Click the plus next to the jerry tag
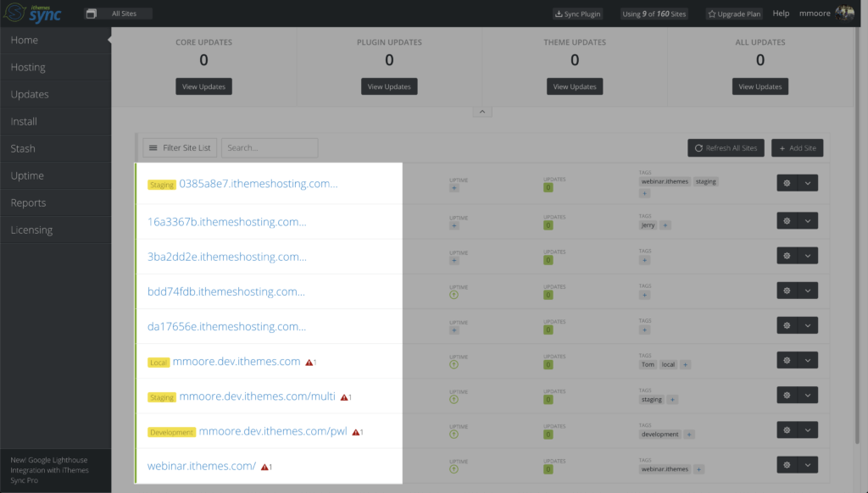The image size is (868, 493). 665,225
